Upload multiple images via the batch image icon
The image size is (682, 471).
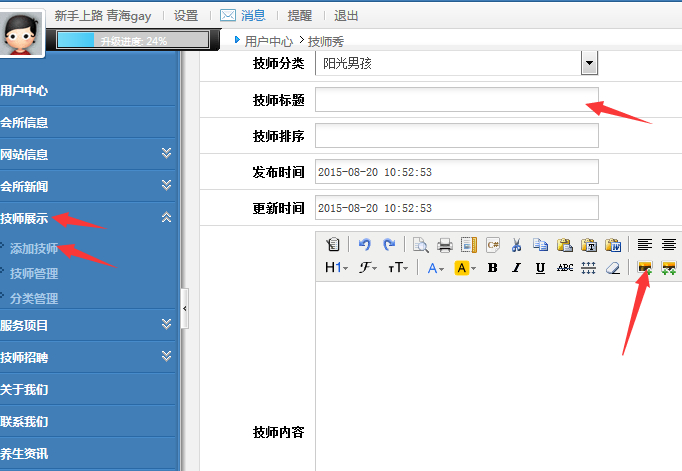tap(669, 267)
